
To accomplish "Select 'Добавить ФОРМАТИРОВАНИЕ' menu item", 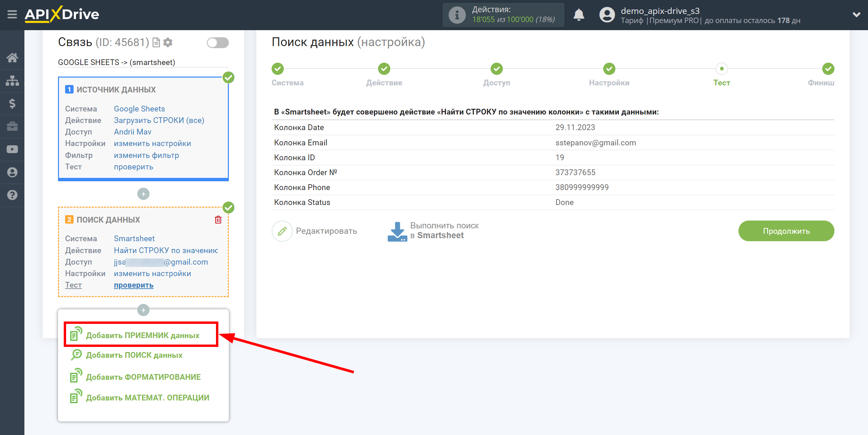I will [135, 377].
